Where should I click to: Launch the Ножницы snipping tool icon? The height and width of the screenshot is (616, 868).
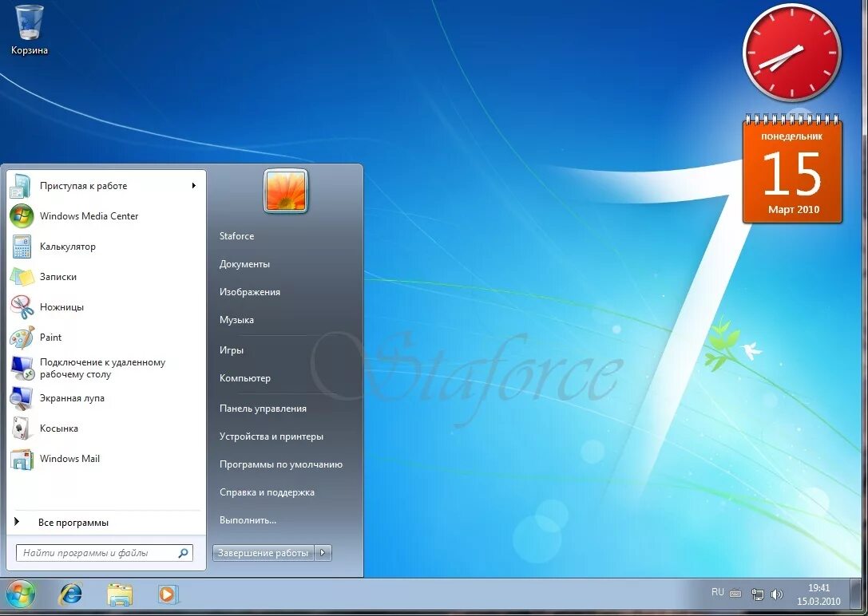tap(21, 307)
